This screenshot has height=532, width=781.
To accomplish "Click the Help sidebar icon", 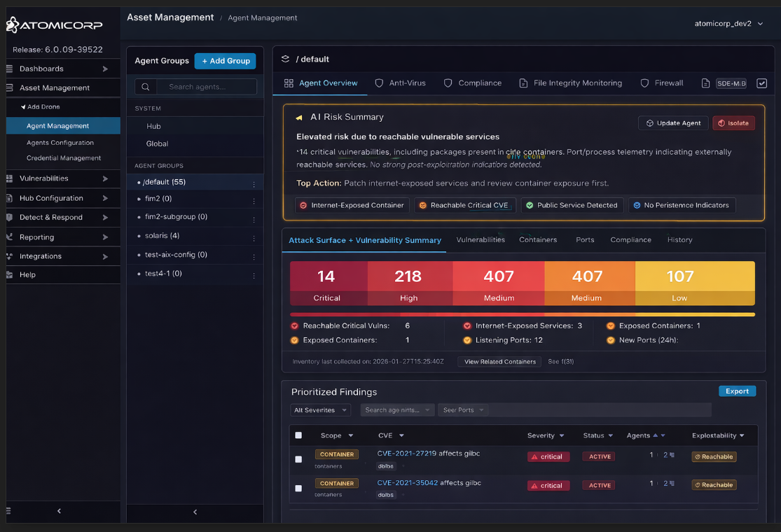I will [x=10, y=274].
